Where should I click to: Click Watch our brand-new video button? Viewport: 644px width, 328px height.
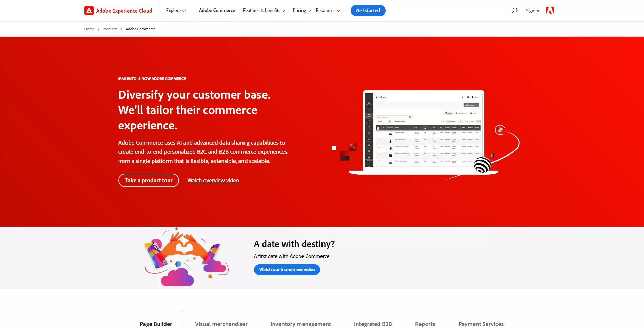pos(287,270)
